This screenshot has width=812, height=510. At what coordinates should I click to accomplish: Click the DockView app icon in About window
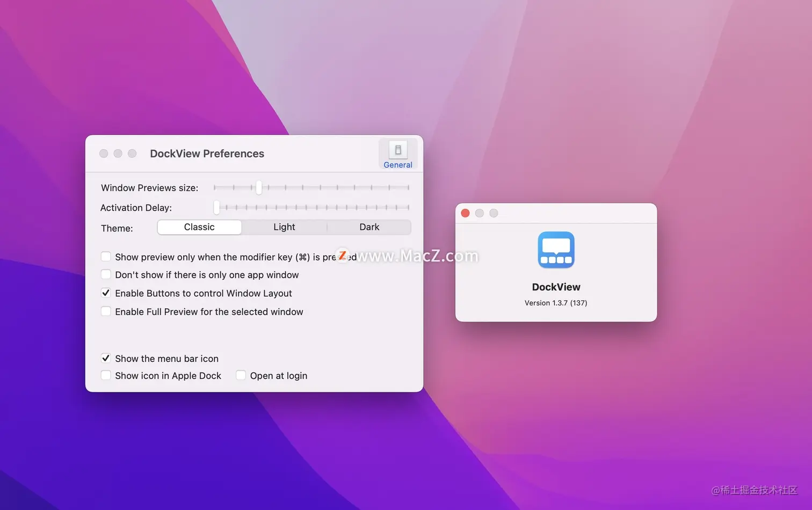(x=556, y=250)
